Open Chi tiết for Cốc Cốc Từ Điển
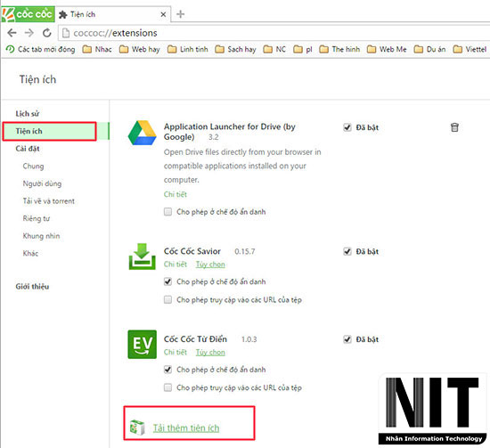490x448 pixels. [x=176, y=352]
